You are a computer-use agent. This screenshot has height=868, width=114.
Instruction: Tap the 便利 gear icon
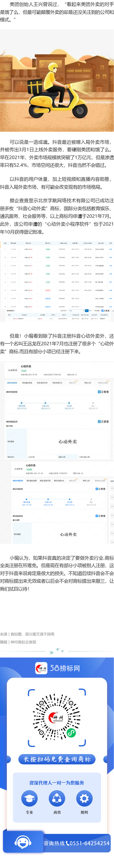pyautogui.click(x=84, y=799)
